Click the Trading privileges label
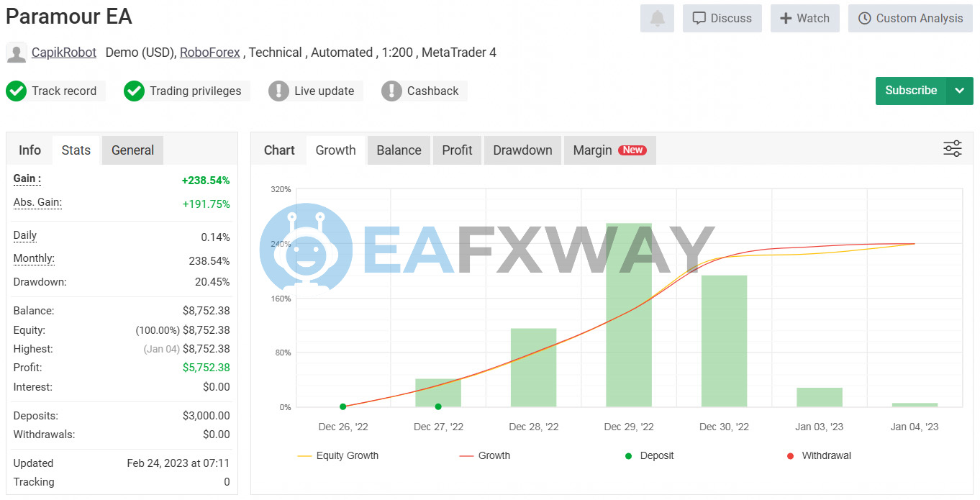The width and height of the screenshot is (980, 500). [196, 91]
